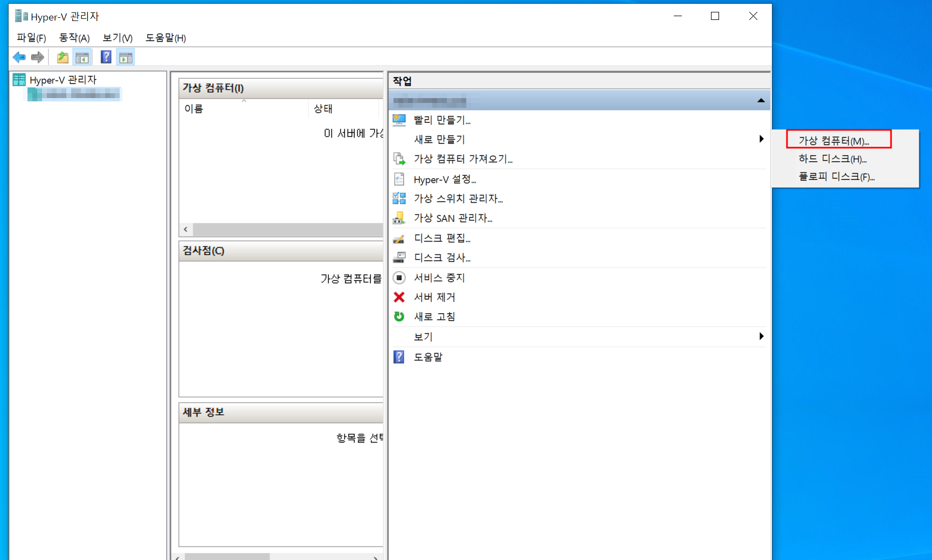This screenshot has height=560, width=932.
Task: Click the 가상 컴퓨터 가져오기 import icon
Action: pyautogui.click(x=399, y=159)
